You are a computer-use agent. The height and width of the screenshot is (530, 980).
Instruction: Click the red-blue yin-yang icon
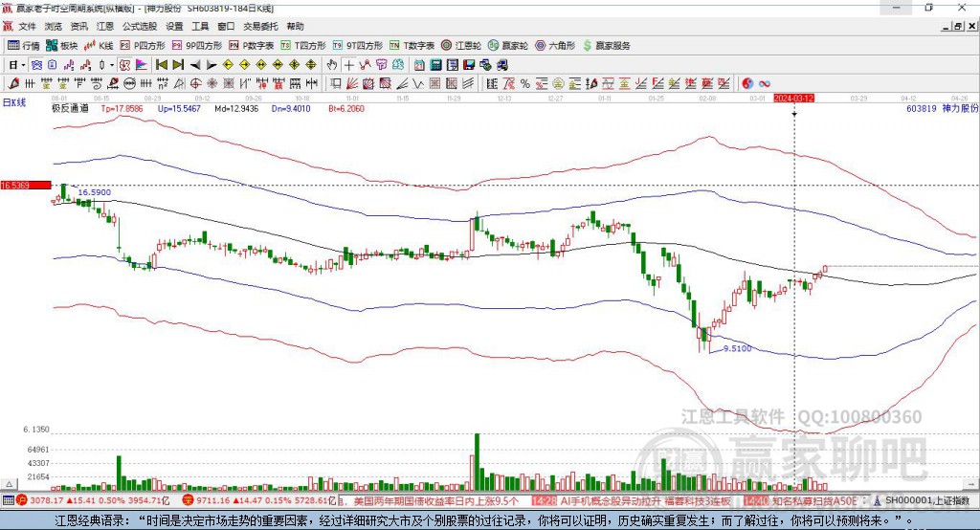point(747,84)
